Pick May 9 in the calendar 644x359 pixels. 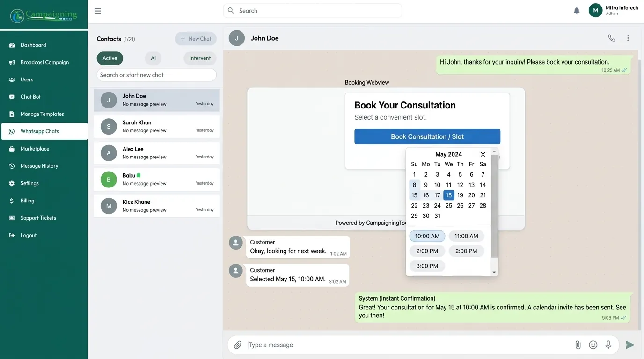426,185
